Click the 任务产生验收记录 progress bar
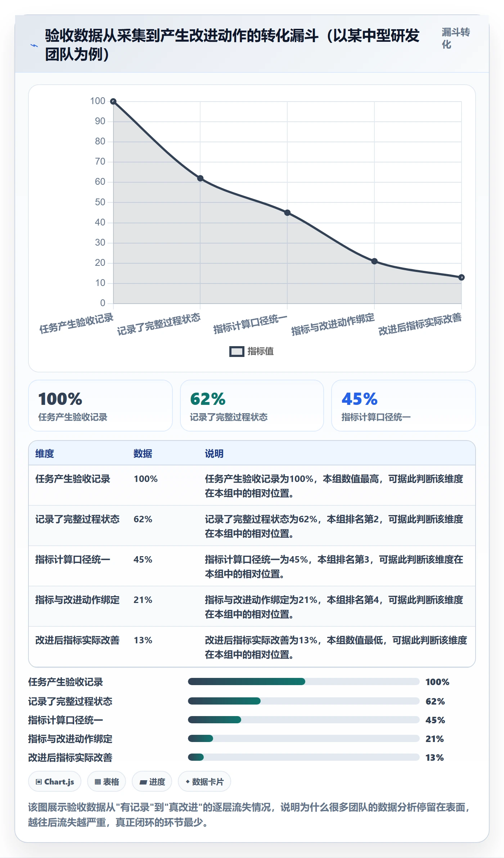Screen dimensions: 504x858 303,682
